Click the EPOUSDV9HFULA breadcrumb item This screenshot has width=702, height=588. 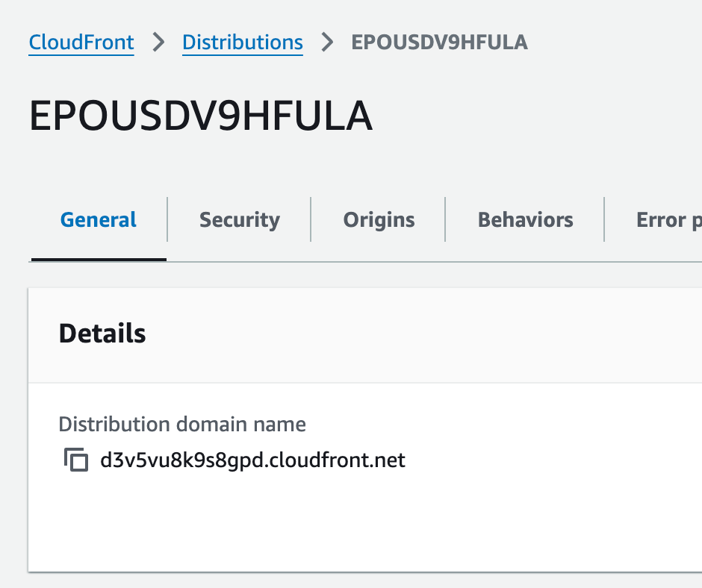[x=439, y=43]
